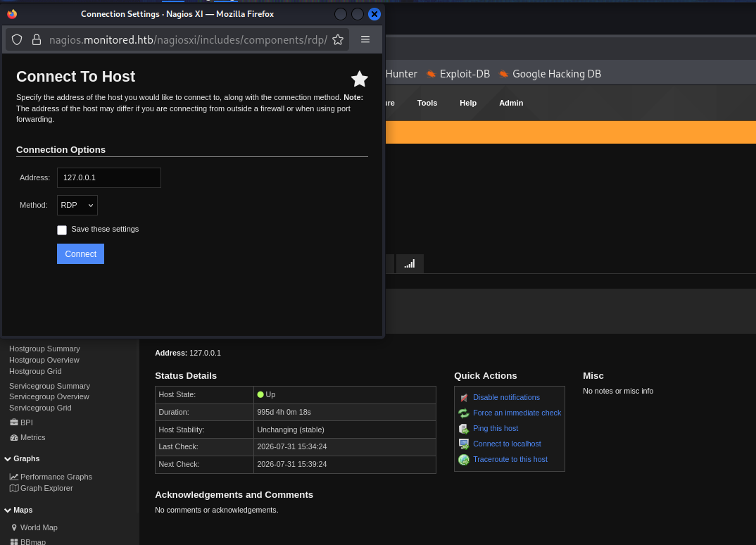The image size is (756, 545).
Task: Click the Performance Graphs chart icon
Action: (14, 477)
